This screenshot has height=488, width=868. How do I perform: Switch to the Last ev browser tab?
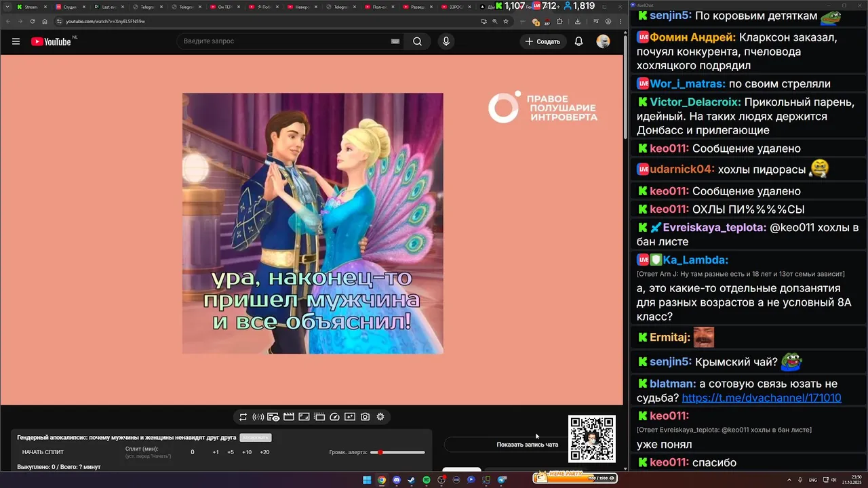(108, 7)
